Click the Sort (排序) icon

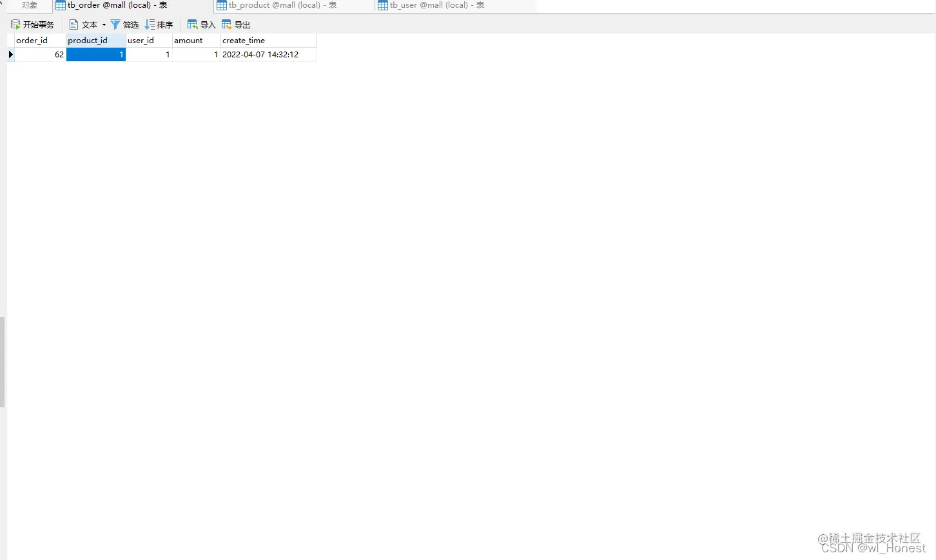pos(150,24)
